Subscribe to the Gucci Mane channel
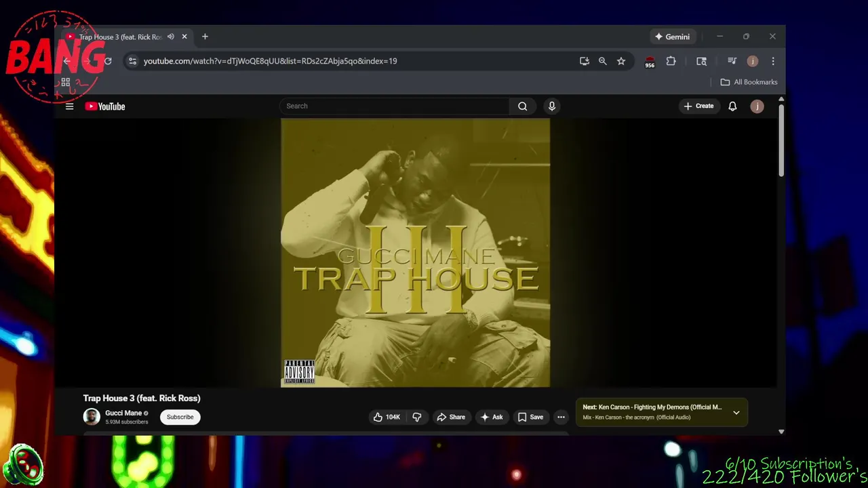This screenshot has width=868, height=488. tap(180, 417)
